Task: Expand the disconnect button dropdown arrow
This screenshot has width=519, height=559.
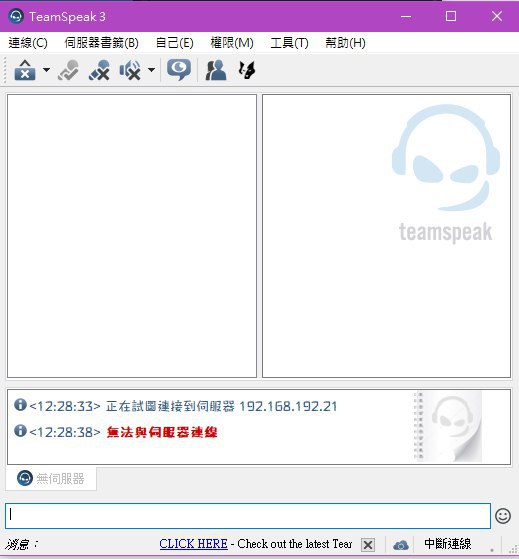Action: point(46,70)
